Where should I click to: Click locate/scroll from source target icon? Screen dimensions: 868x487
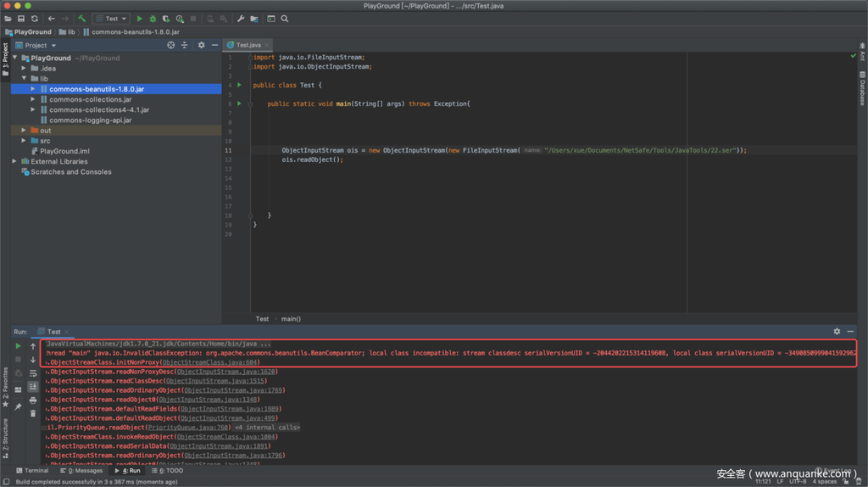pyautogui.click(x=170, y=45)
